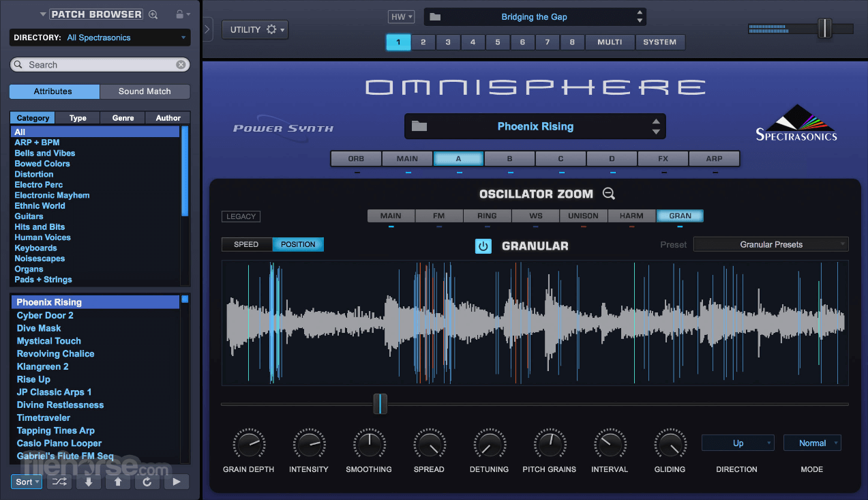Open the Mode Normal dropdown
868x500 pixels.
point(812,443)
